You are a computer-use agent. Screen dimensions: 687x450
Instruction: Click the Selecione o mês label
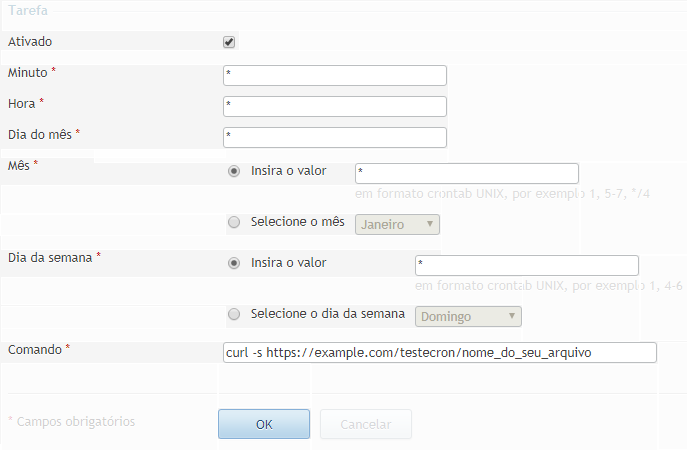297,222
